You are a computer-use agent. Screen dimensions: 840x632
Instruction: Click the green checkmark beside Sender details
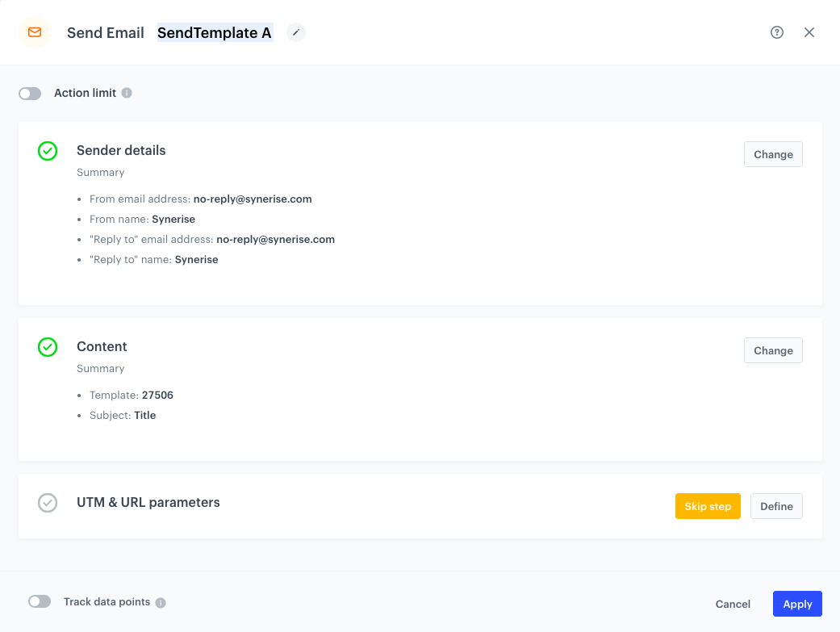coord(47,151)
